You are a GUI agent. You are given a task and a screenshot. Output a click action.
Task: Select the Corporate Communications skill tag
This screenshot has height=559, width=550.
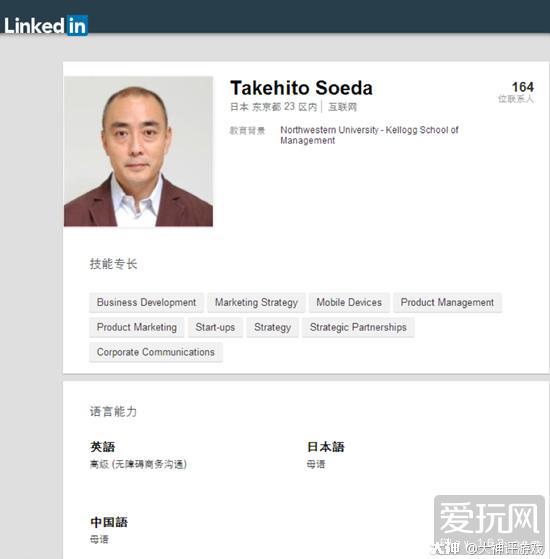[156, 352]
